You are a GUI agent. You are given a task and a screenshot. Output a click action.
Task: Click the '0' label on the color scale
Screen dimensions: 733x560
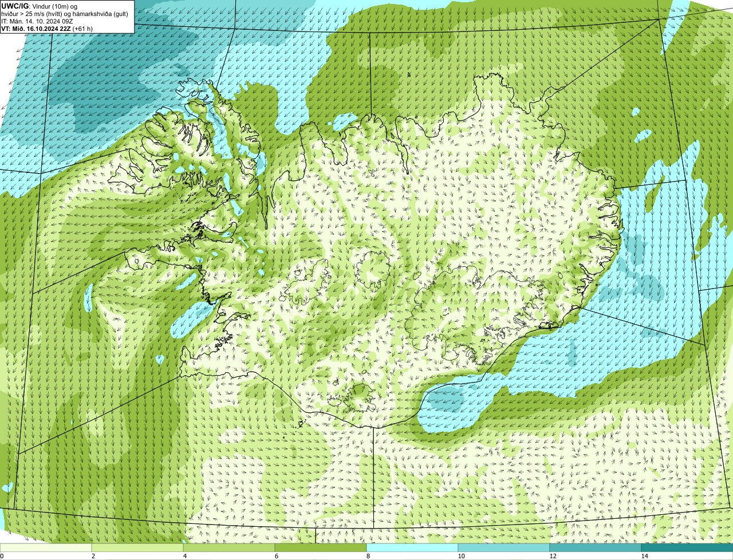[x=2, y=556]
